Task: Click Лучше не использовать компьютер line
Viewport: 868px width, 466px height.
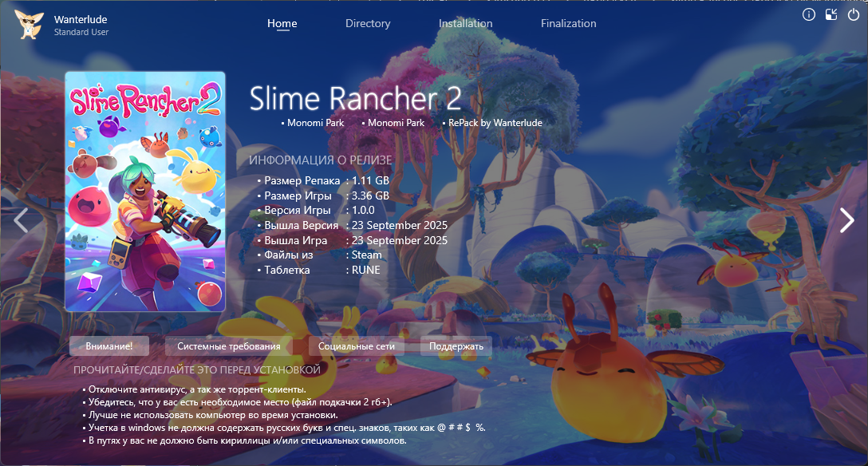Action: pyautogui.click(x=213, y=414)
